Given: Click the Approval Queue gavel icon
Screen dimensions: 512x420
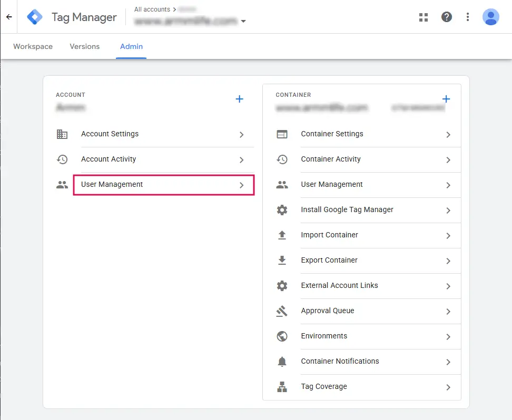Looking at the screenshot, I should point(282,311).
